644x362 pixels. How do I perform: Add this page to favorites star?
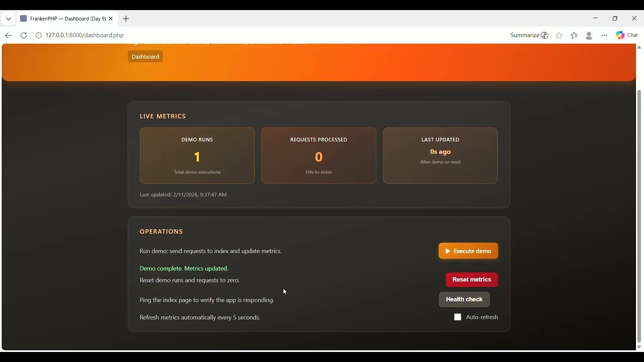(559, 35)
